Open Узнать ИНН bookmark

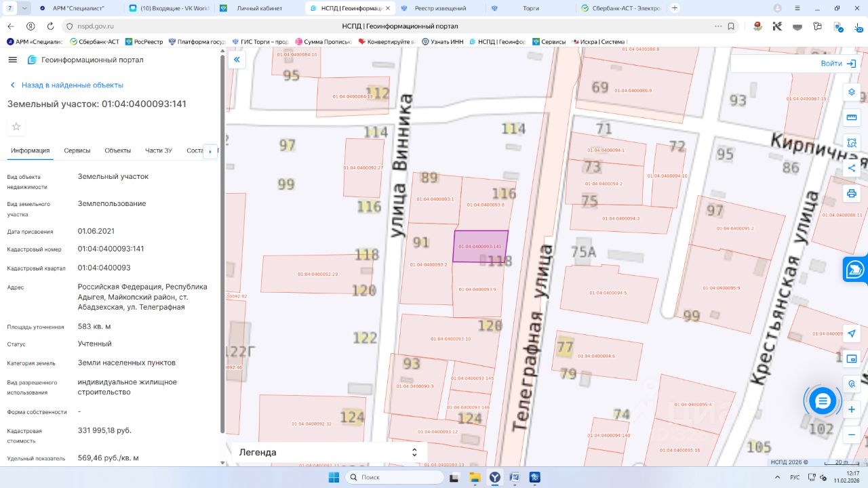pyautogui.click(x=443, y=41)
